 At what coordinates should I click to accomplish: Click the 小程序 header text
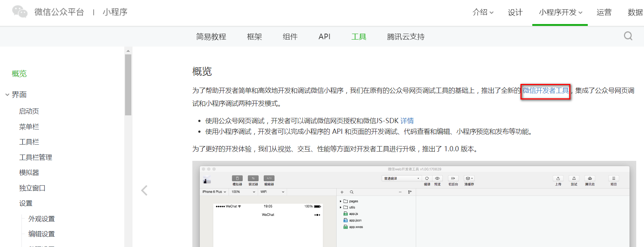tap(115, 12)
